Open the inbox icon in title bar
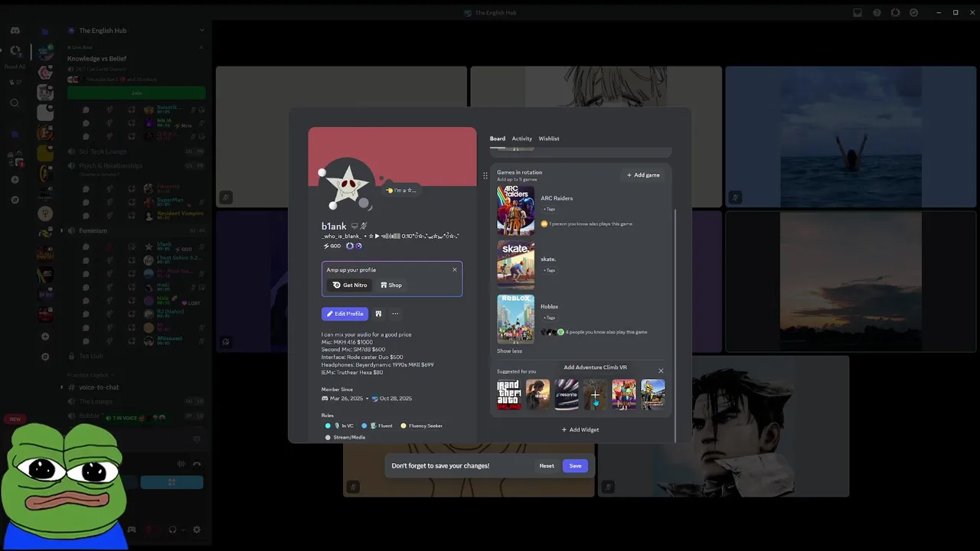 pyautogui.click(x=857, y=12)
